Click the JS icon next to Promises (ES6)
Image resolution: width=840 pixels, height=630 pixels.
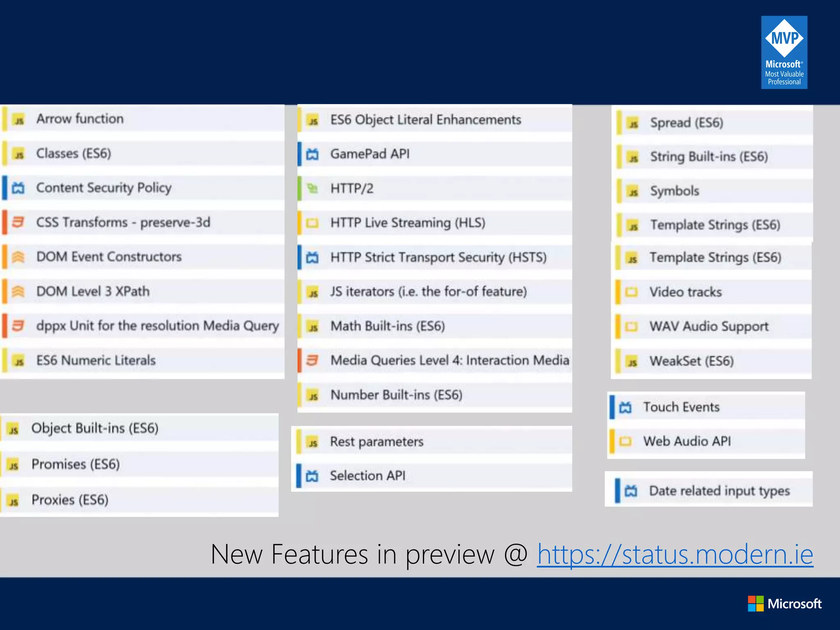tap(14, 465)
